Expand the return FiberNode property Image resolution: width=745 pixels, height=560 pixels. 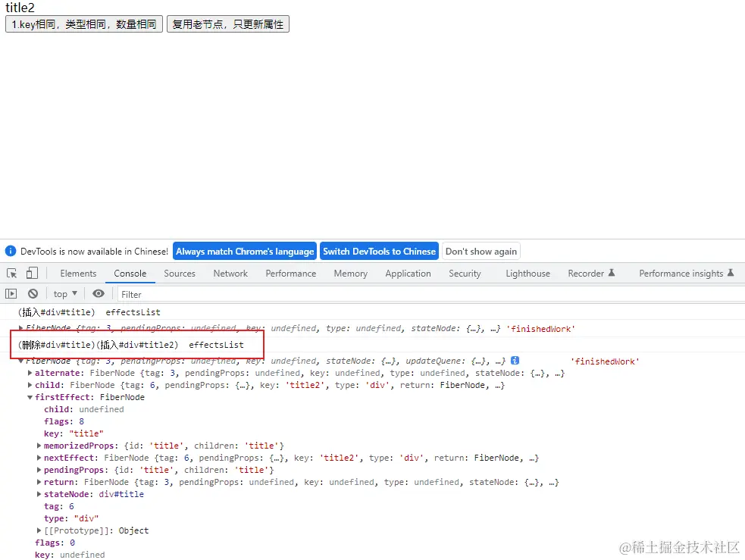coord(39,482)
